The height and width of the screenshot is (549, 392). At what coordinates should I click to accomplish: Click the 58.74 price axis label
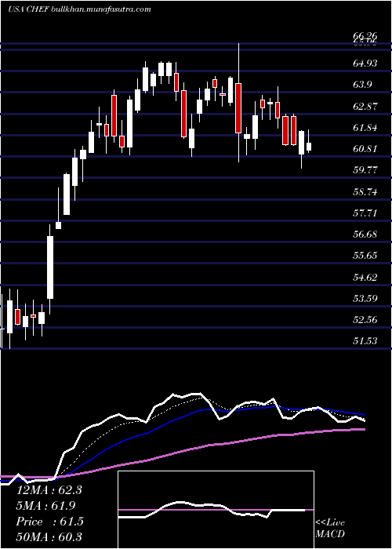pyautogui.click(x=365, y=191)
